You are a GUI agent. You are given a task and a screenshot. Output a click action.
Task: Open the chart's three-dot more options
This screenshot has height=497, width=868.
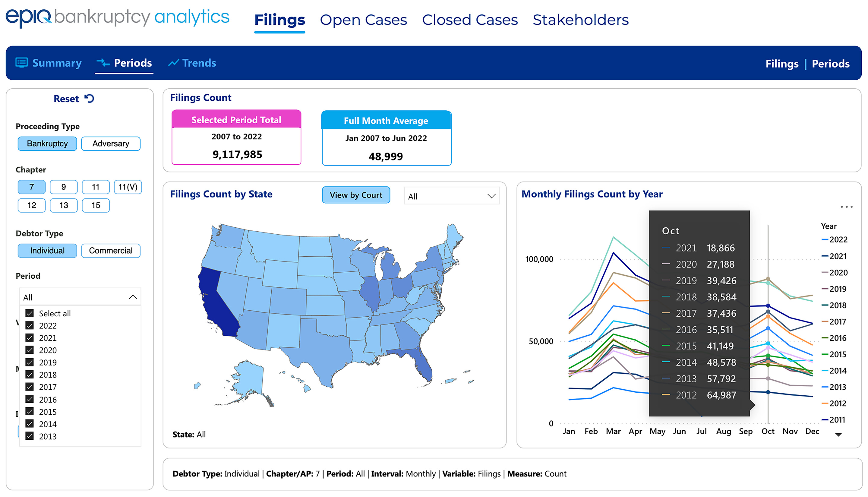point(846,207)
